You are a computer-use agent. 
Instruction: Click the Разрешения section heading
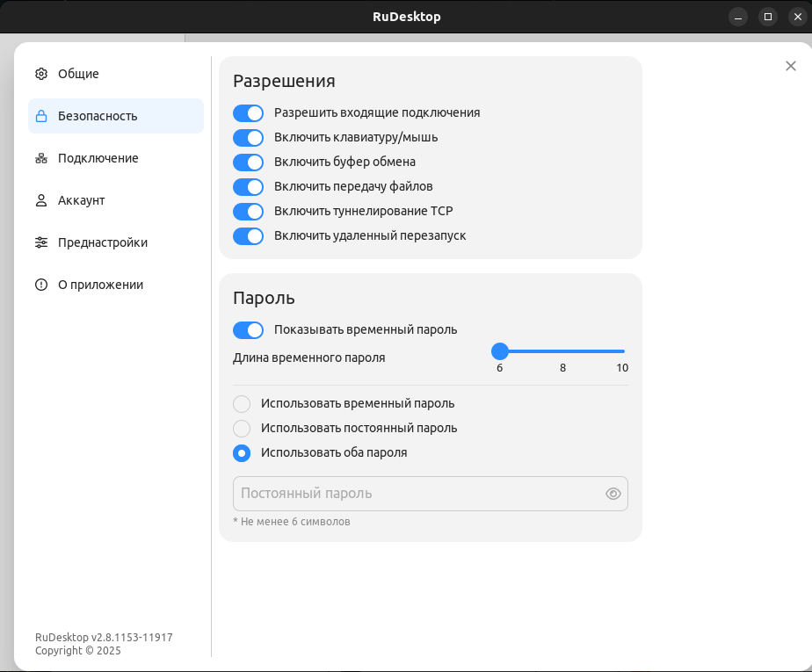(x=284, y=81)
